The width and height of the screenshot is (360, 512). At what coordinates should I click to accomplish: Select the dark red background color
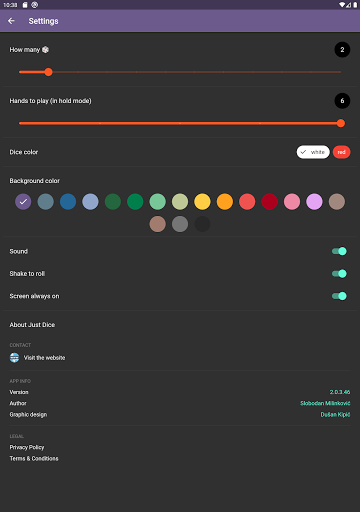click(269, 202)
